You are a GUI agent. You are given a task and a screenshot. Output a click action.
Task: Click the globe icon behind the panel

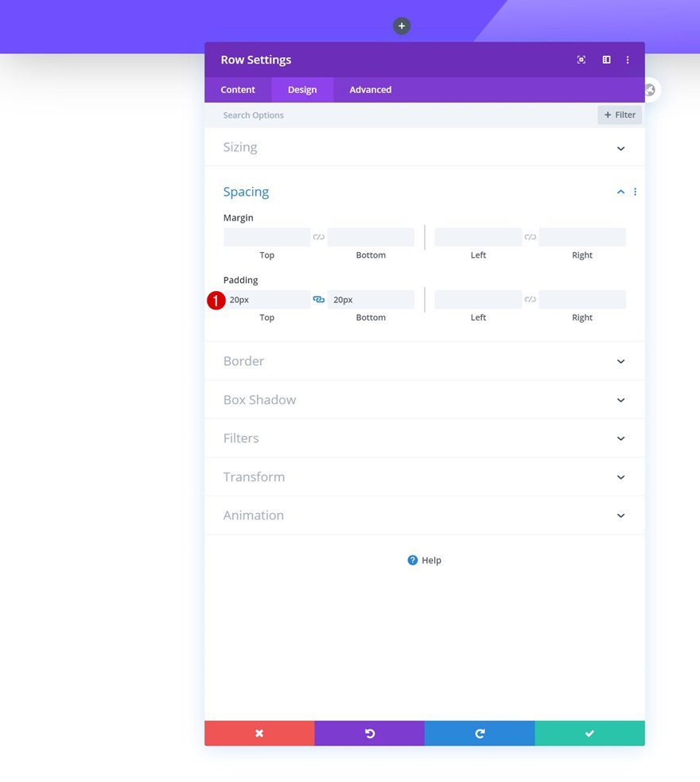pos(651,90)
